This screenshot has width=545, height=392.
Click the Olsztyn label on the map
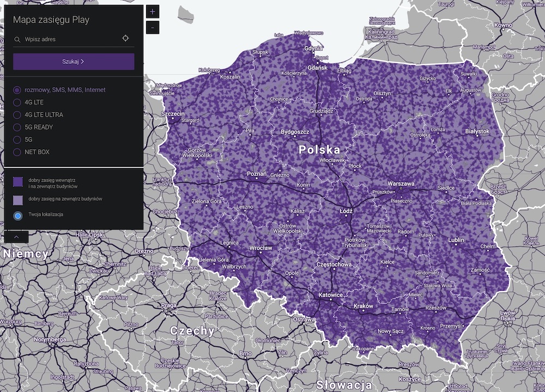(x=383, y=94)
